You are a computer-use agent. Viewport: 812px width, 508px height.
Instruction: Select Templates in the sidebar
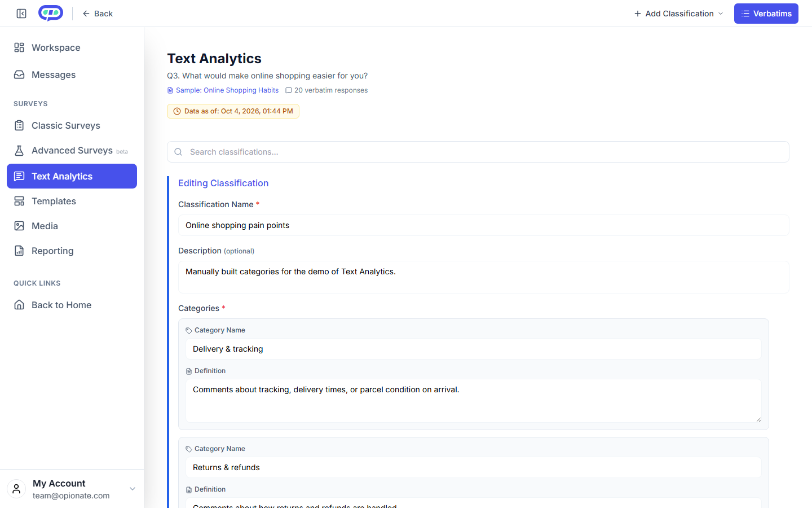72,201
